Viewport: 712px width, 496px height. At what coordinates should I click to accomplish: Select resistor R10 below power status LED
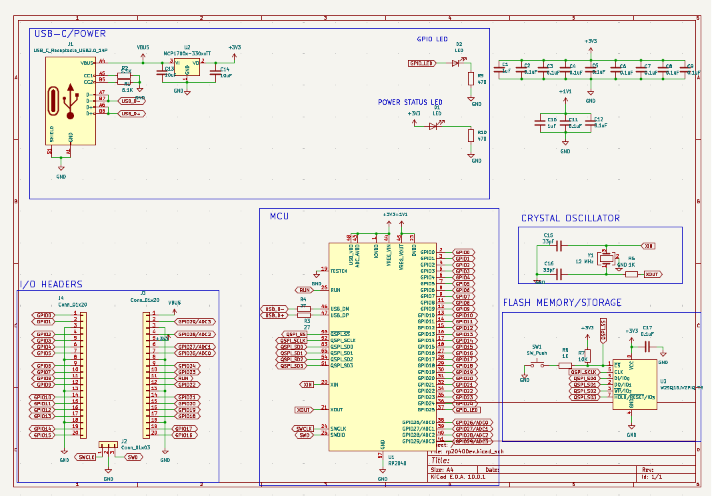pyautogui.click(x=471, y=135)
